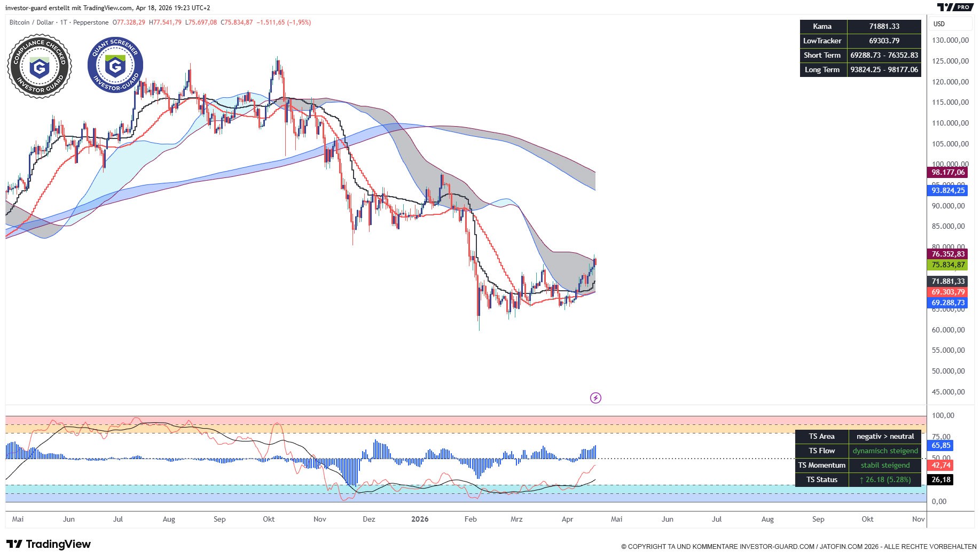980x558 pixels.
Task: Click the TradingView PRO logo top right
Action: pyautogui.click(x=955, y=7)
